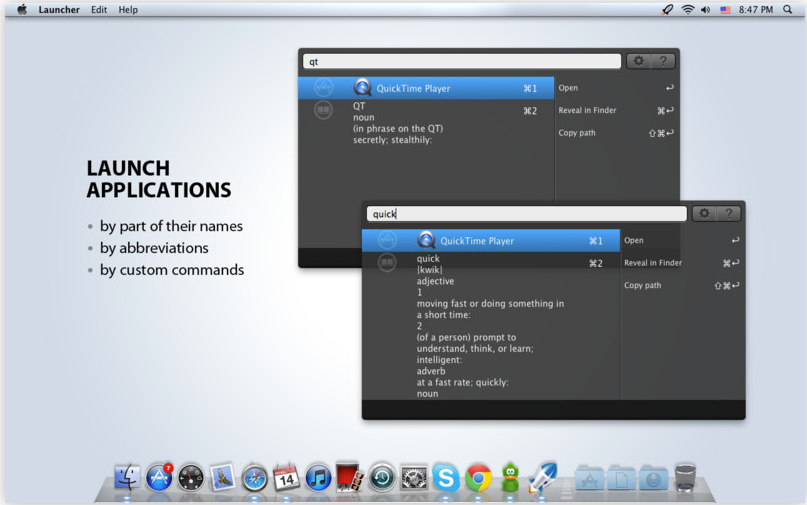Click help question mark in 'qt' window
This screenshot has width=807, height=505.
(x=663, y=61)
